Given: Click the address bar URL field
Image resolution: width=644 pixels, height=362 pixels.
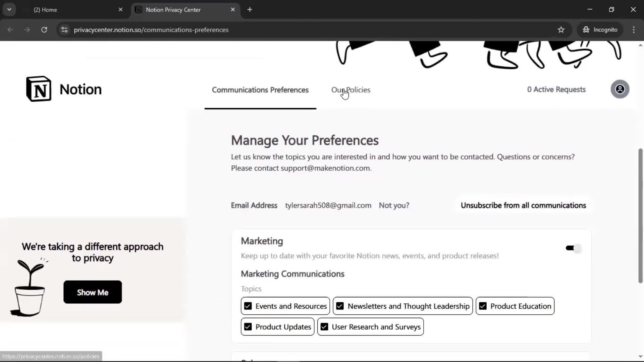Looking at the screenshot, I should tap(312, 30).
